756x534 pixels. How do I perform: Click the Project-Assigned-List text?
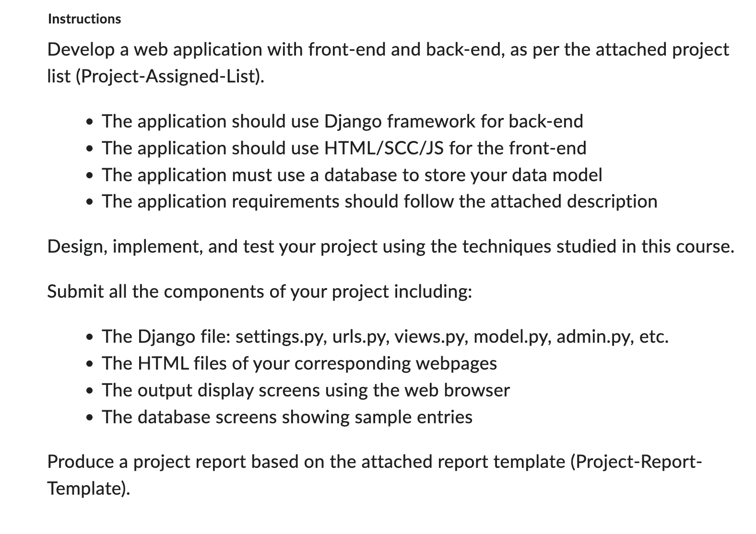pos(170,76)
